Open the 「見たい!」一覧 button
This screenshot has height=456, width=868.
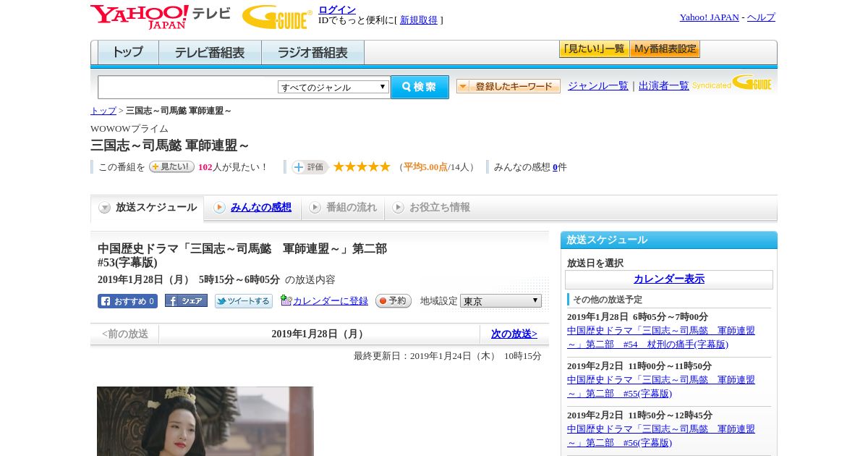click(594, 49)
